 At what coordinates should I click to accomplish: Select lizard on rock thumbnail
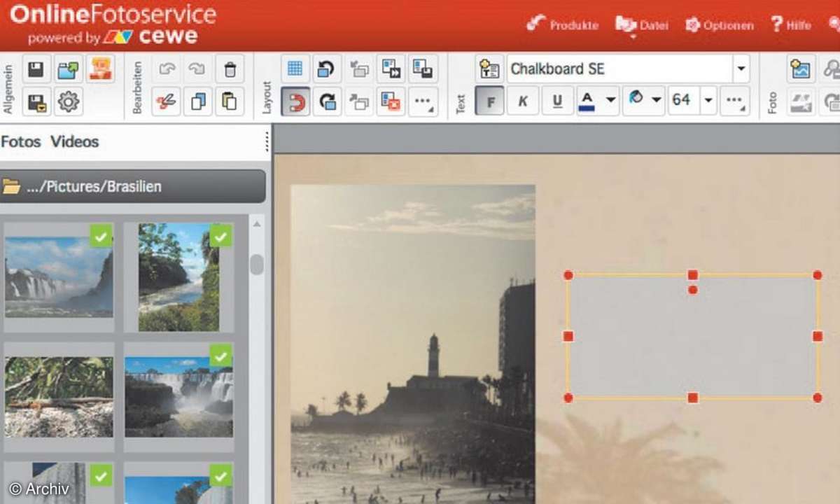pos(59,398)
